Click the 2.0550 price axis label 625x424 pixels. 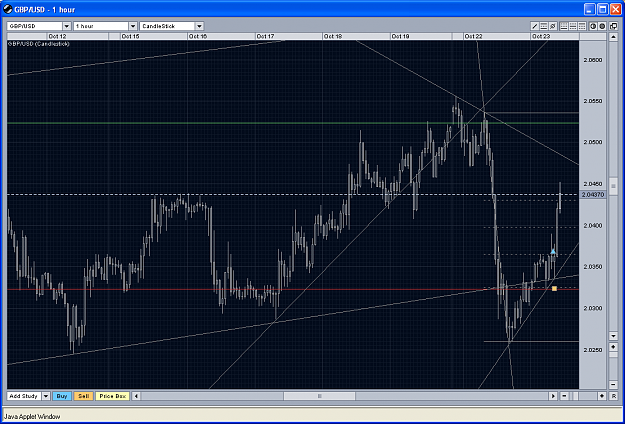point(593,101)
